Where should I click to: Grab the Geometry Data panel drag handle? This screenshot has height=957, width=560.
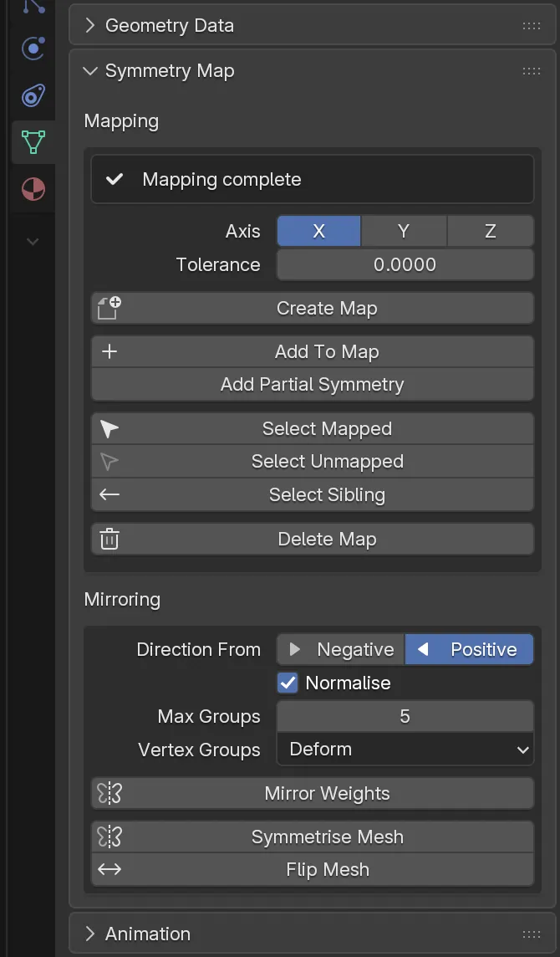pos(532,26)
